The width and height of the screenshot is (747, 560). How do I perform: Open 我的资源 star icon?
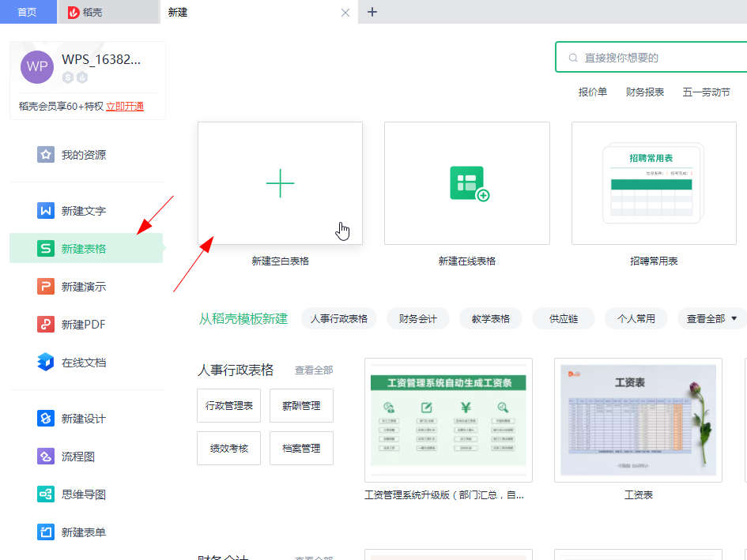pos(46,155)
